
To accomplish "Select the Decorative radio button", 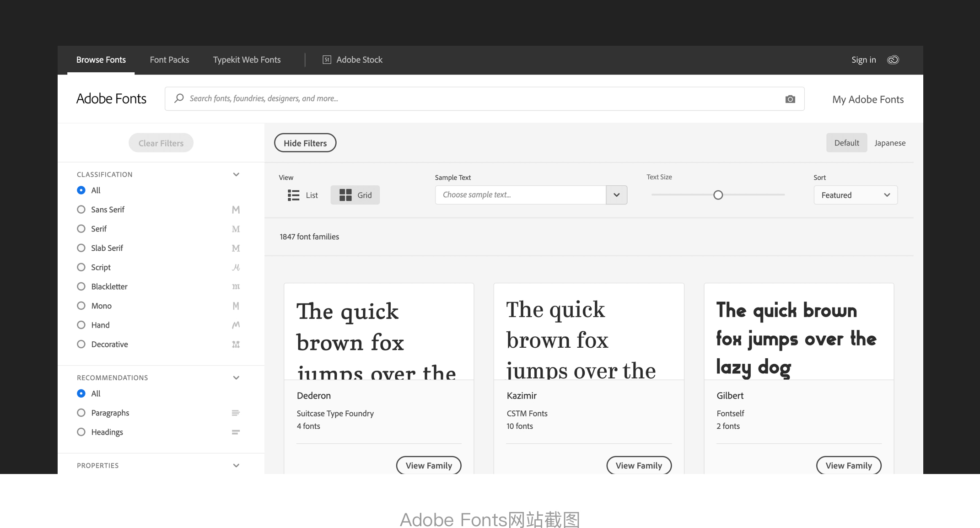I will (x=81, y=344).
